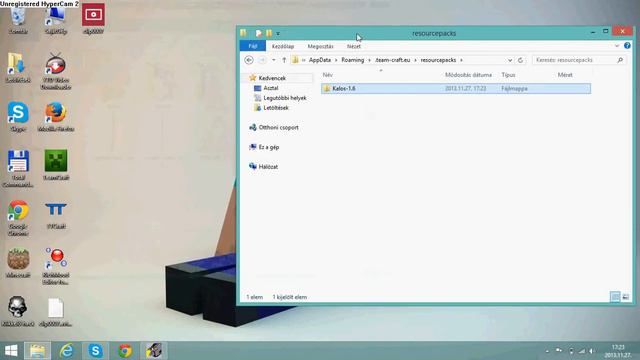Open Google Chrome desktop shortcut
The width and height of the screenshot is (640, 360).
pos(18,218)
